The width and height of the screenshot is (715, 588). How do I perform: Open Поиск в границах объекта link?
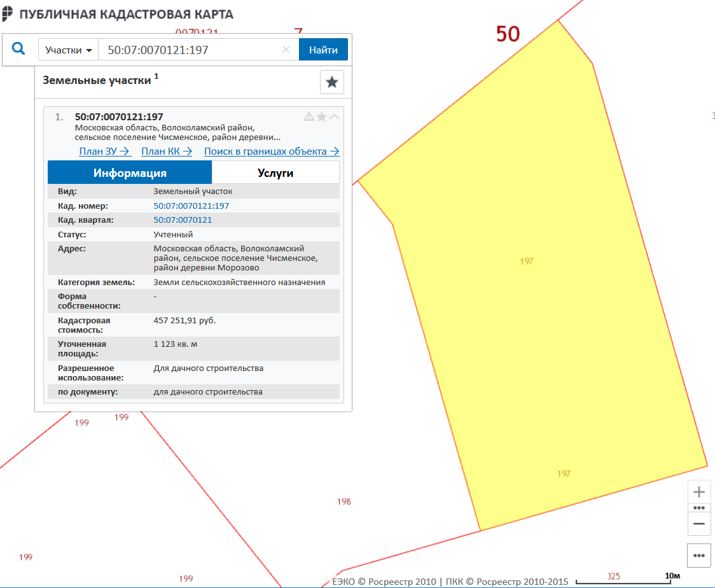272,151
